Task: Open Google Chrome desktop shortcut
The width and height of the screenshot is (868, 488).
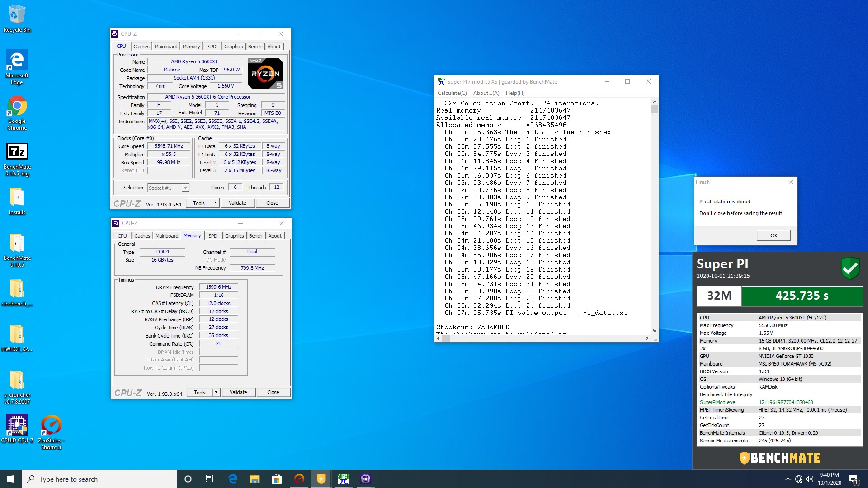Action: coord(17,113)
